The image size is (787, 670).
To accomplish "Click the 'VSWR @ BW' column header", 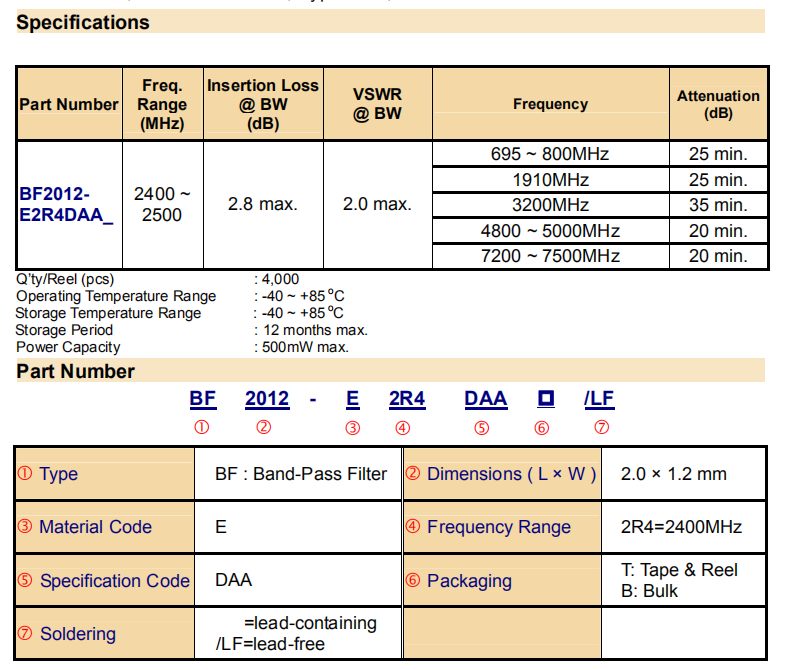I will (x=377, y=104).
